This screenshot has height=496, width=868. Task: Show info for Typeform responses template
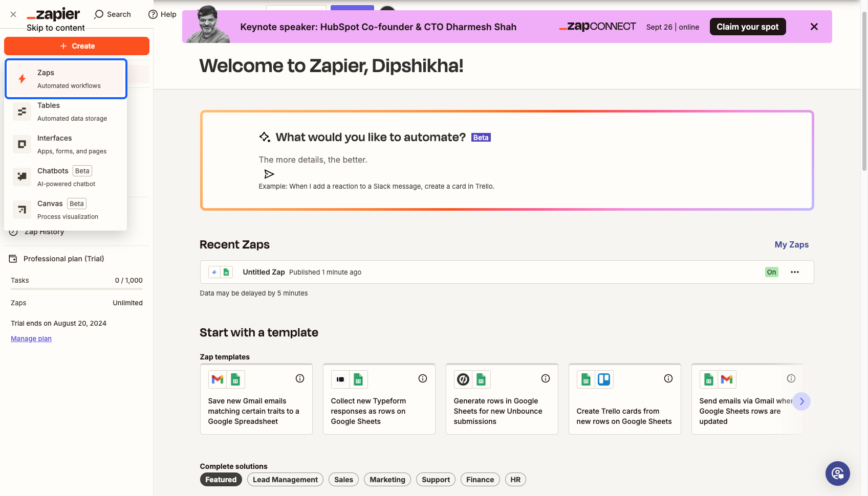point(423,378)
